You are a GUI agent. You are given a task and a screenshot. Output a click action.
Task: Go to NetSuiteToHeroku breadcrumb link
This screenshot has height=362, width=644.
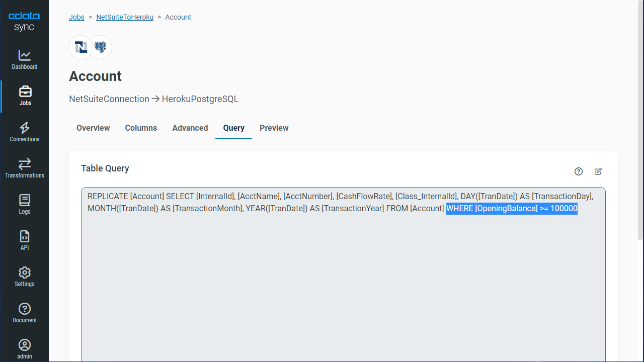125,17
